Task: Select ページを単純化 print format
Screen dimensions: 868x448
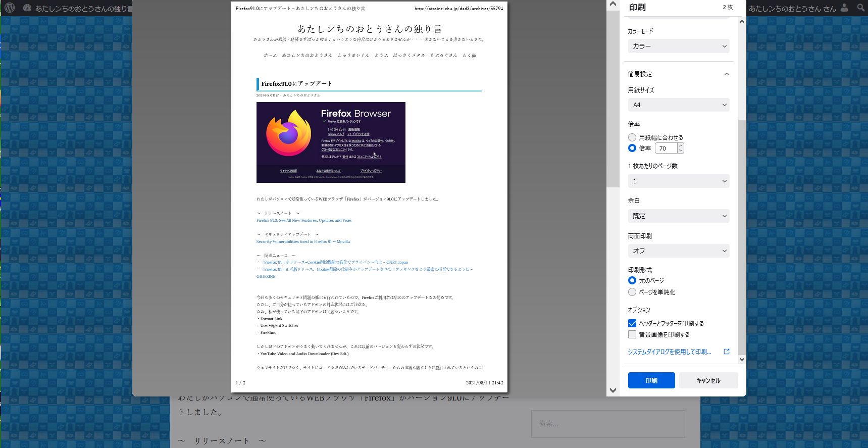Action: tap(632, 292)
